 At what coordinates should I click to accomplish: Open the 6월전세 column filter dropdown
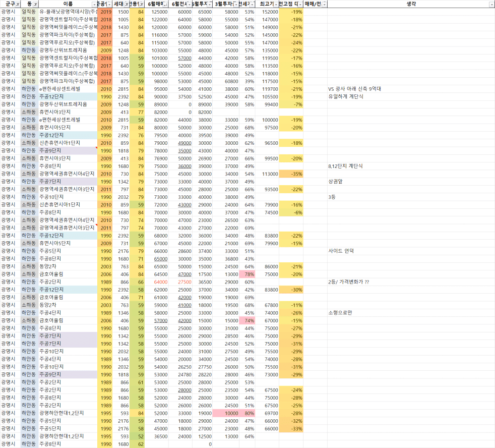[189, 5]
